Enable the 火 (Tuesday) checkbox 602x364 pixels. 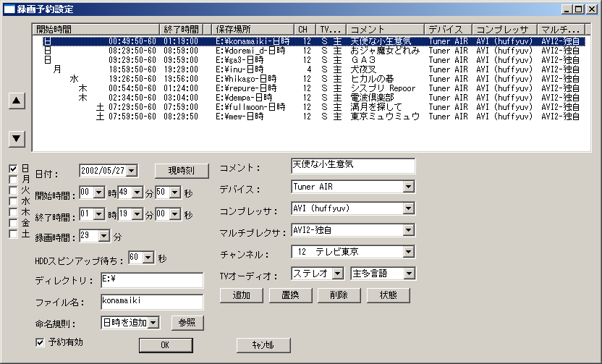(14, 190)
